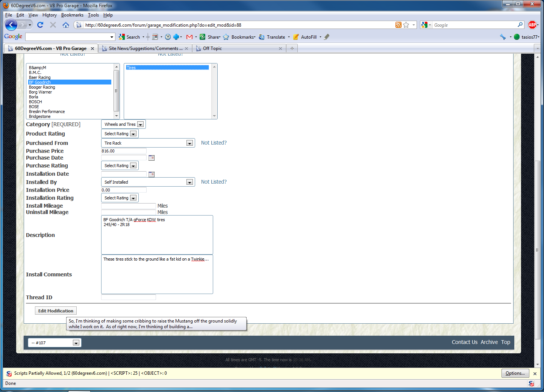Screen dimensions: 544x392
Task: Click the Purchase Price input field
Action: click(124, 151)
